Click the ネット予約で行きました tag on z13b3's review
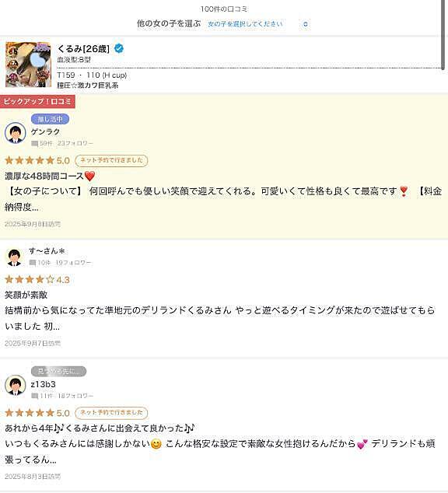Viewport: 448px width, 493px height. click(111, 413)
